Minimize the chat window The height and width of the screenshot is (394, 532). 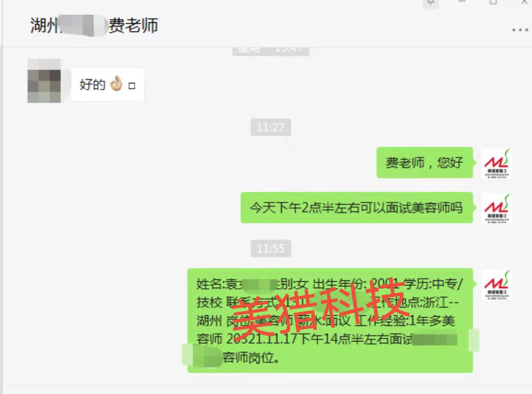[462, 2]
